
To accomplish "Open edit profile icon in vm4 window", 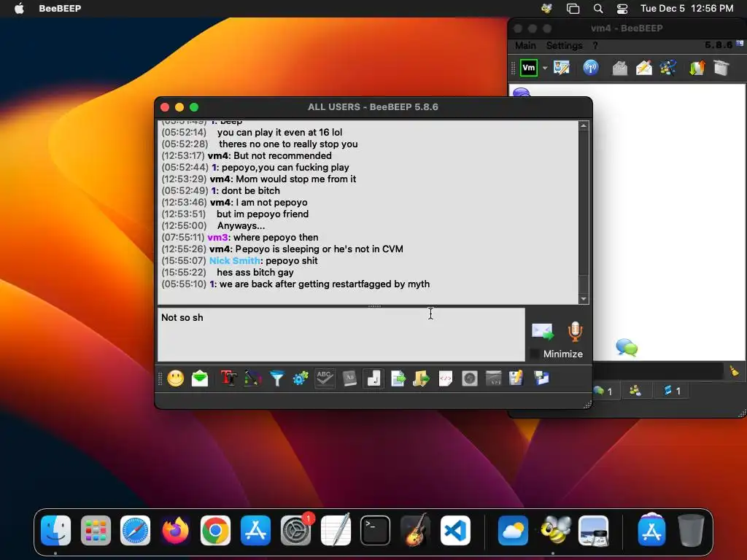I will [562, 68].
